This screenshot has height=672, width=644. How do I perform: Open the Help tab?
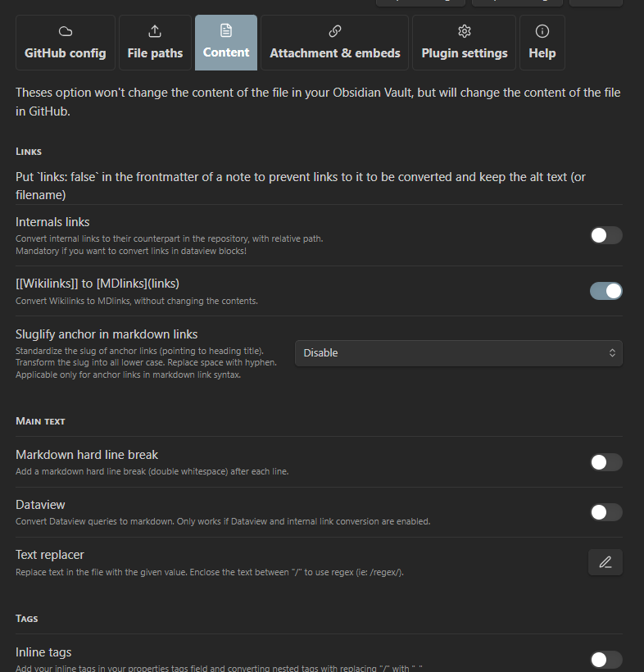pos(542,43)
